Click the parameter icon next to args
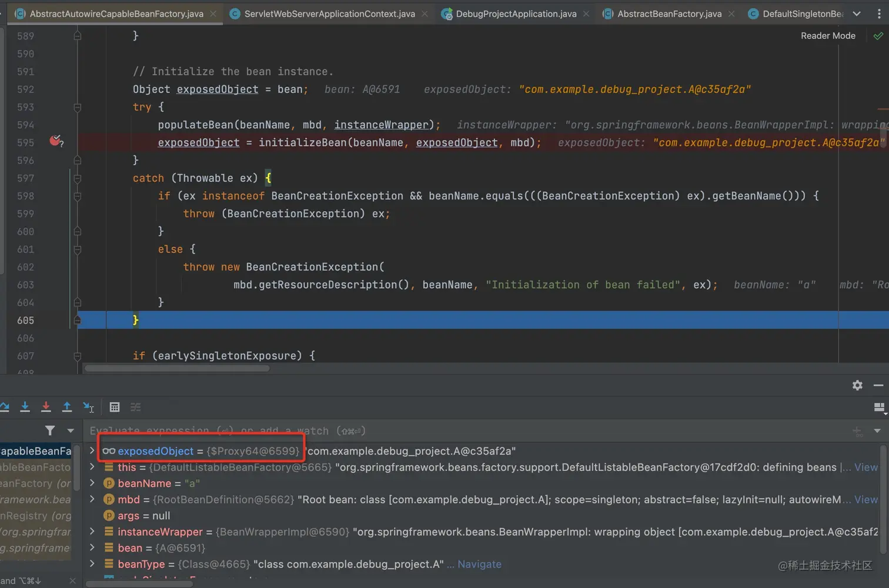The image size is (889, 588). [x=109, y=516]
